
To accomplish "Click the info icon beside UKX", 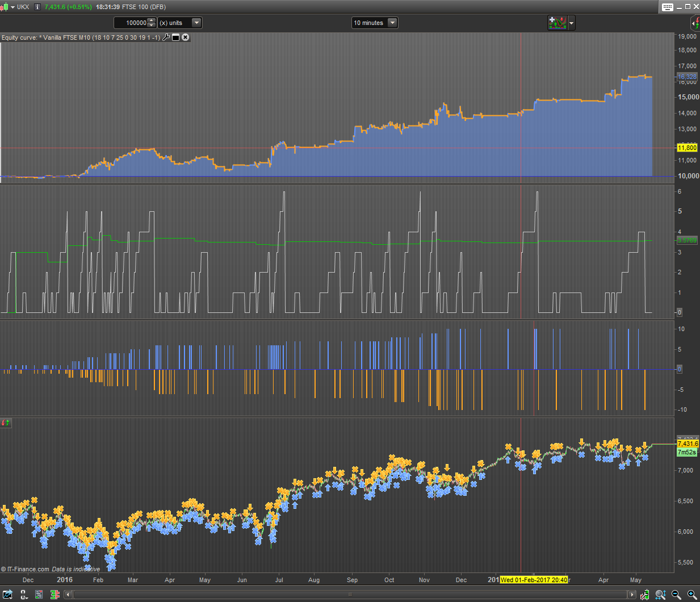I will pyautogui.click(x=37, y=7).
